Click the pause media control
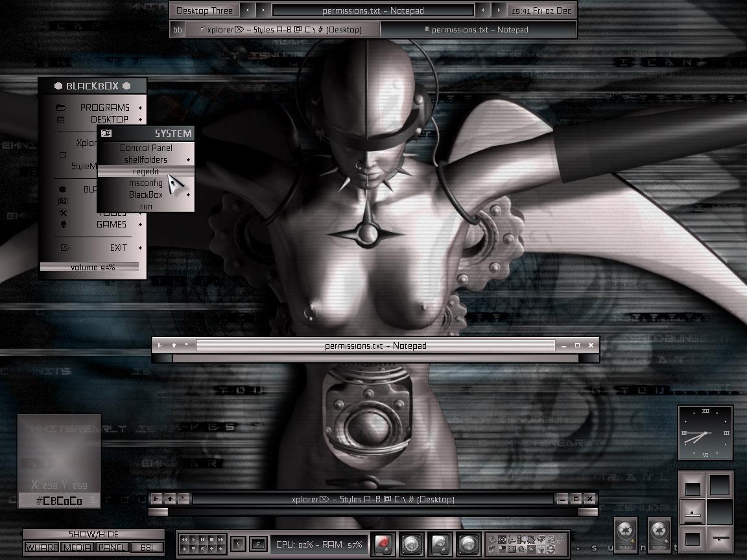The image size is (747, 560). [x=202, y=539]
